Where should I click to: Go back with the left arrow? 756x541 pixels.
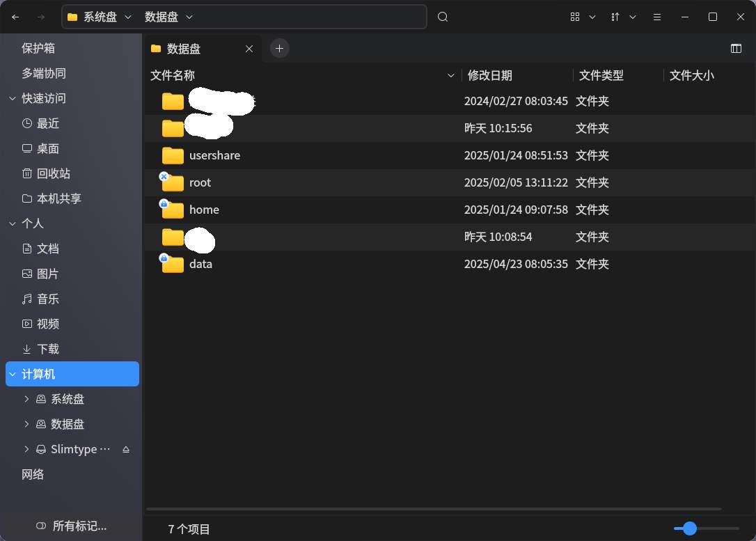pos(15,17)
